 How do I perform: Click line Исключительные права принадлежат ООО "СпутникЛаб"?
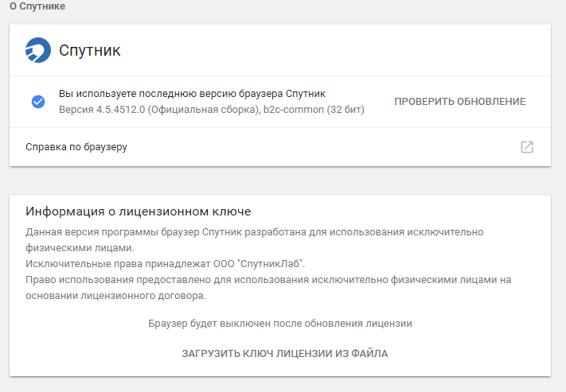[x=166, y=264]
